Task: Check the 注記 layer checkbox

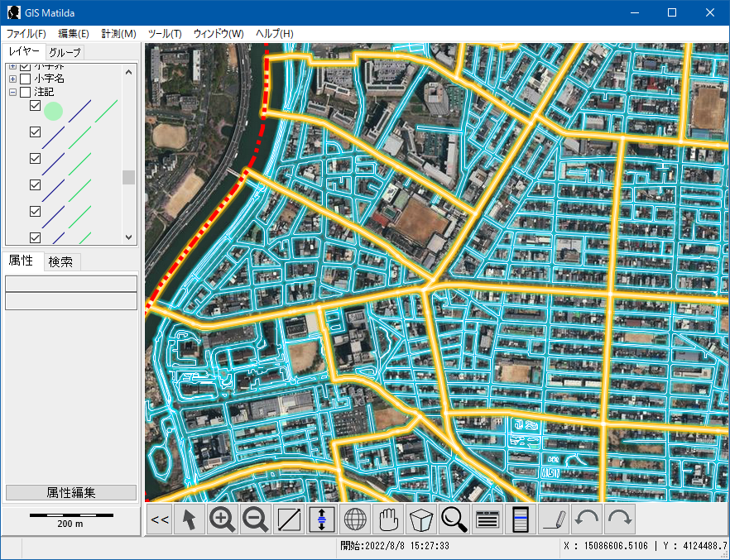Action: [x=25, y=92]
